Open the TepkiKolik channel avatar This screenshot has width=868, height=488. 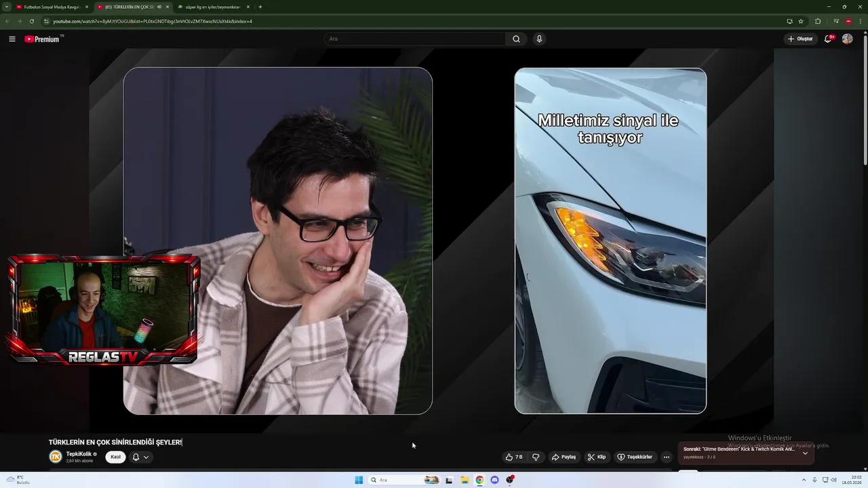click(56, 457)
